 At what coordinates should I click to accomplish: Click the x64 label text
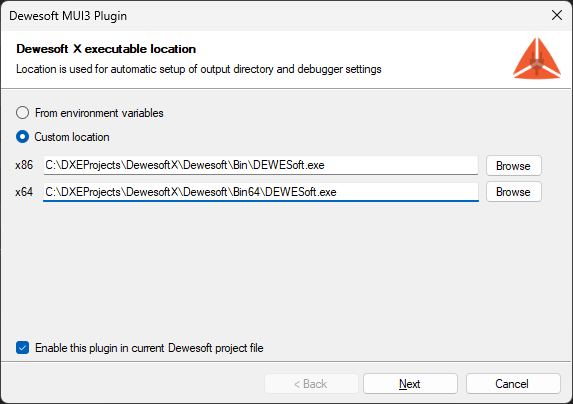tap(24, 192)
